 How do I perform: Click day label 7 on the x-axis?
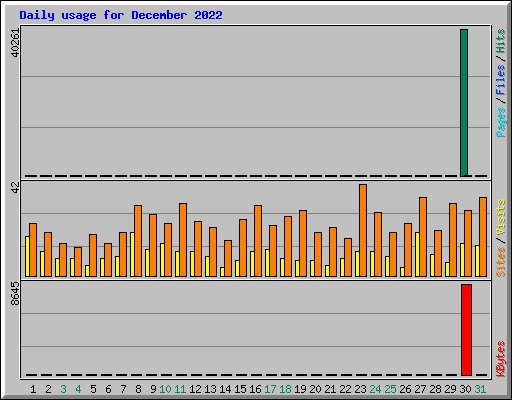coord(123,389)
